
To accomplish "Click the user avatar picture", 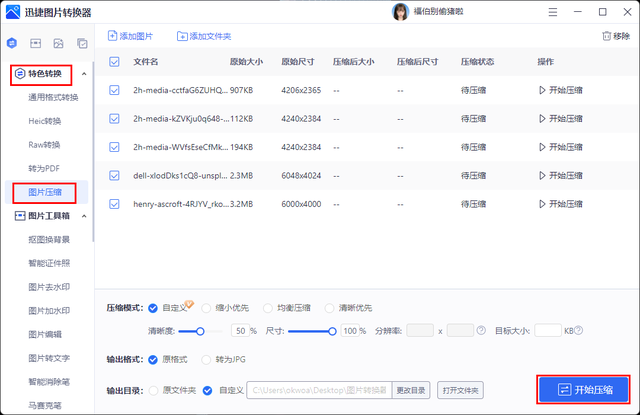I will pos(400,12).
